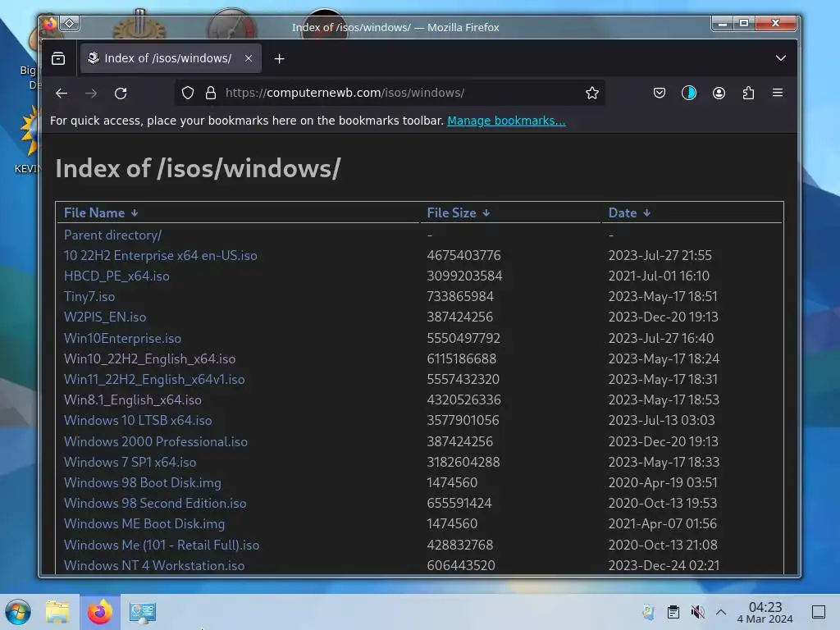
Task: Open file manager from taskbar
Action: tap(57, 612)
